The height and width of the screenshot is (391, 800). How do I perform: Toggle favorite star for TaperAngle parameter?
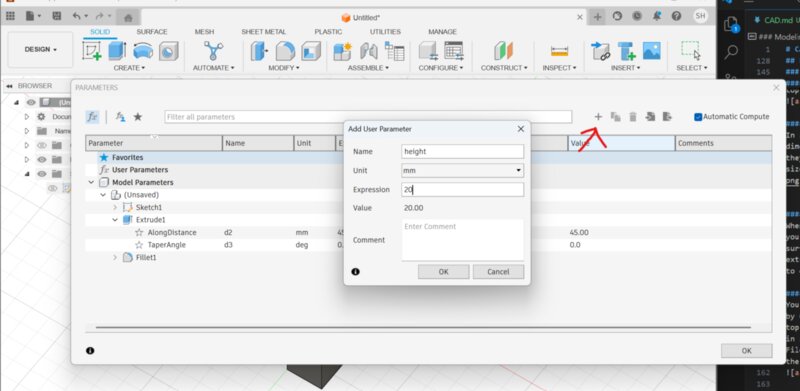click(139, 245)
